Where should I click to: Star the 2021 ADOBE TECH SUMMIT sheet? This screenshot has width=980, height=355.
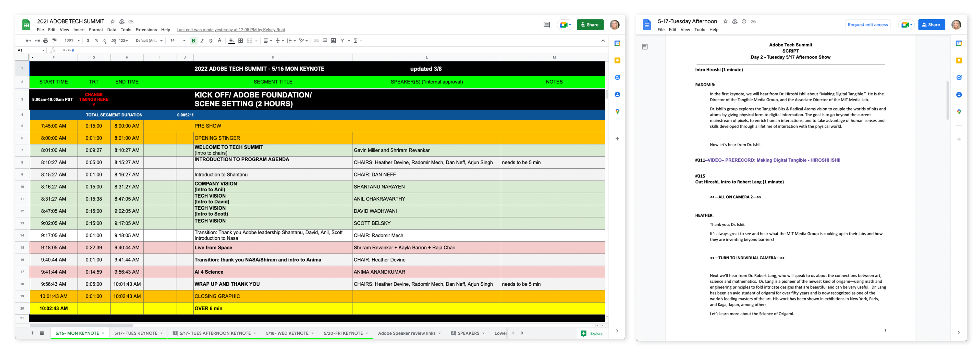(x=113, y=22)
